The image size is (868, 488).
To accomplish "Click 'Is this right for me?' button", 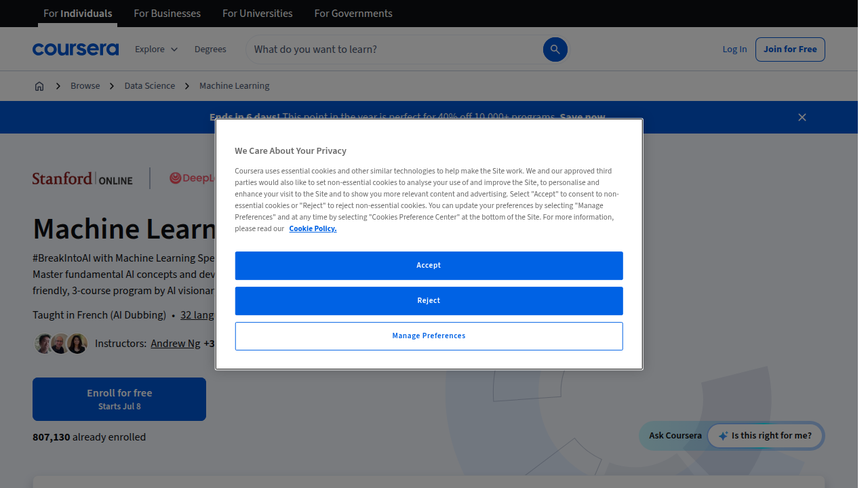I will tap(765, 436).
